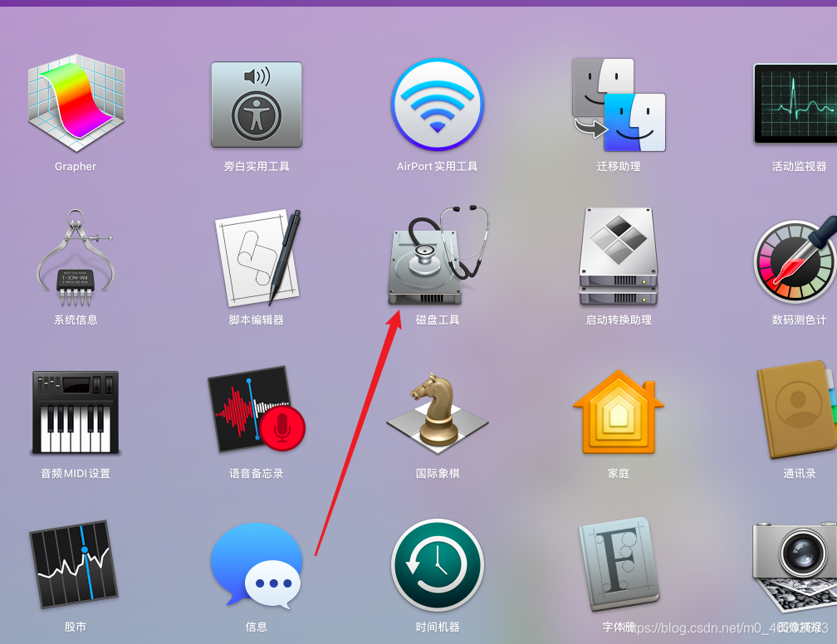Click the 脚本编辑器 label
The width and height of the screenshot is (837, 644).
pyautogui.click(x=257, y=320)
